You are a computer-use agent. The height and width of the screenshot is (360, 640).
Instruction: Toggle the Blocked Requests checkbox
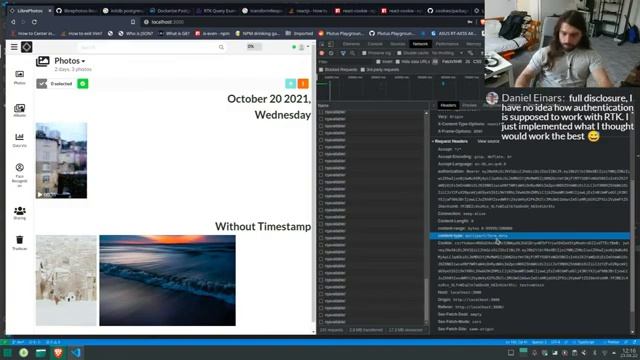[321, 70]
